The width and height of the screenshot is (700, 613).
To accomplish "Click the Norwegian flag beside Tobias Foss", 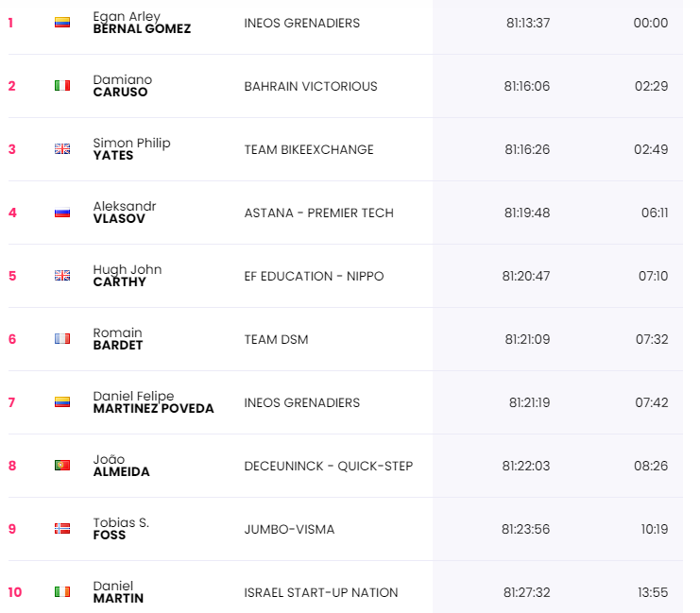I will (62, 529).
